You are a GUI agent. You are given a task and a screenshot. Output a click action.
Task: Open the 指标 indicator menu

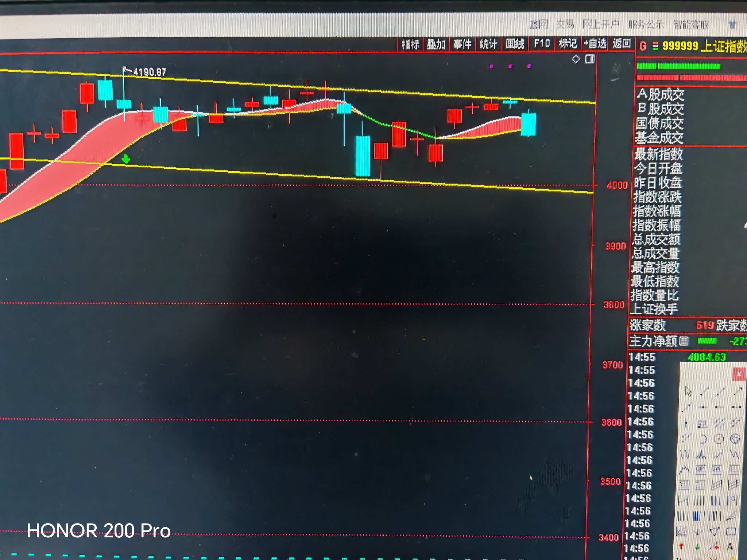[x=410, y=44]
